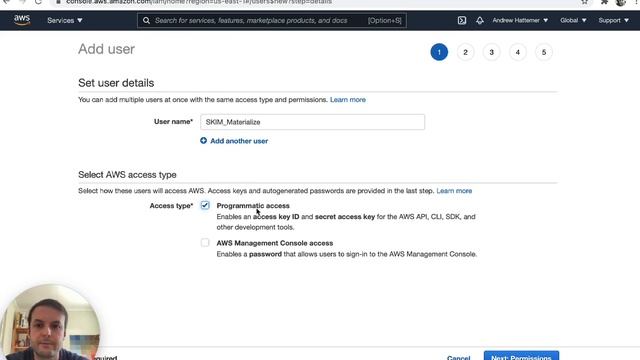The image size is (640, 360).
Task: Open the CloudShell terminal icon
Action: tap(462, 20)
